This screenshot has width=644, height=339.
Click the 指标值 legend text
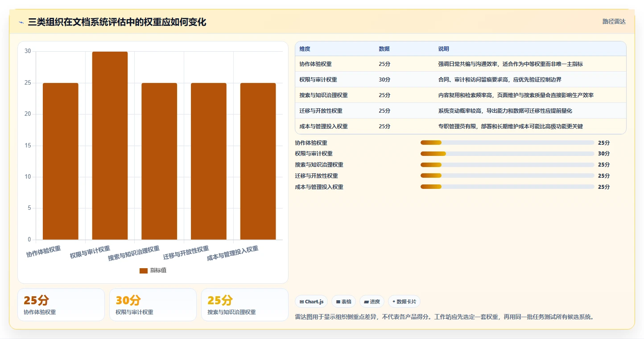(x=158, y=270)
